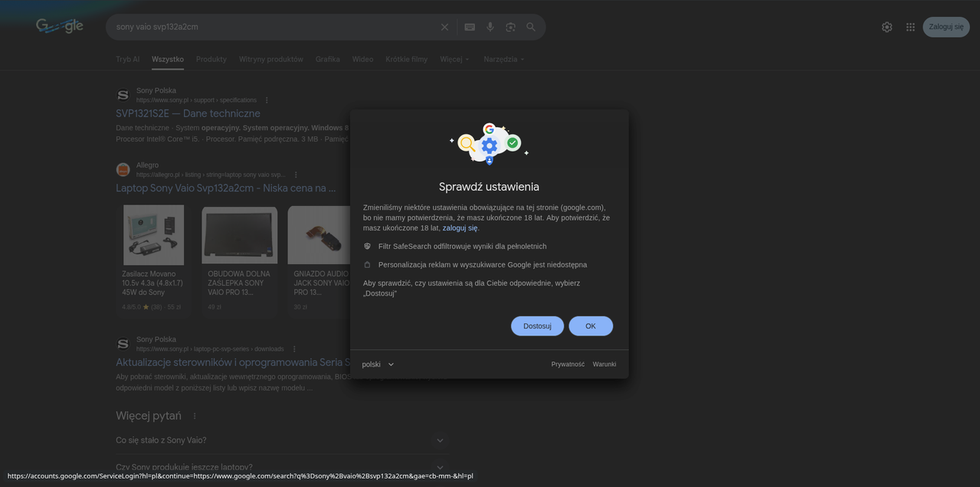
Task: Switch to the Grafika tab
Action: pyautogui.click(x=328, y=59)
